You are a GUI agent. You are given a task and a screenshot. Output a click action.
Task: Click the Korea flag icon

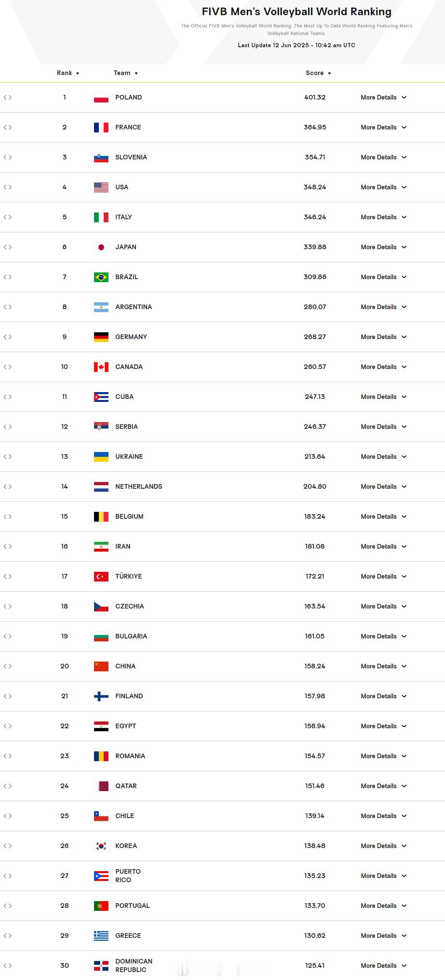tap(101, 846)
